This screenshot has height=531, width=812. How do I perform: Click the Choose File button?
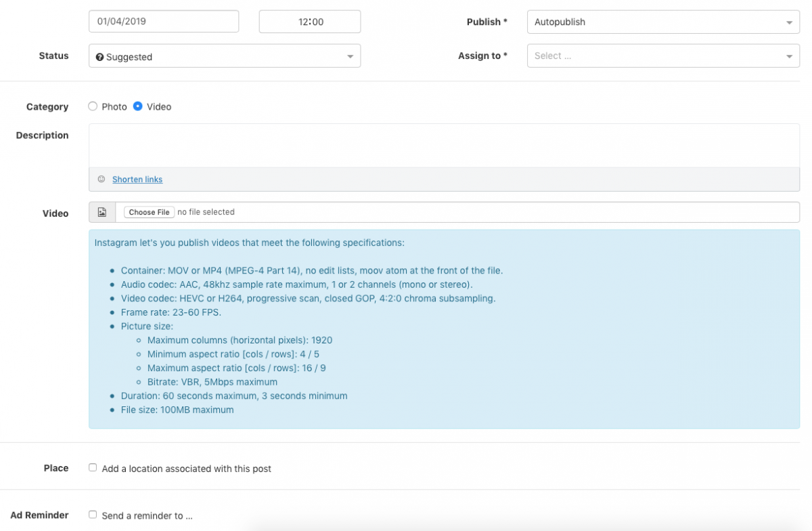pos(149,212)
